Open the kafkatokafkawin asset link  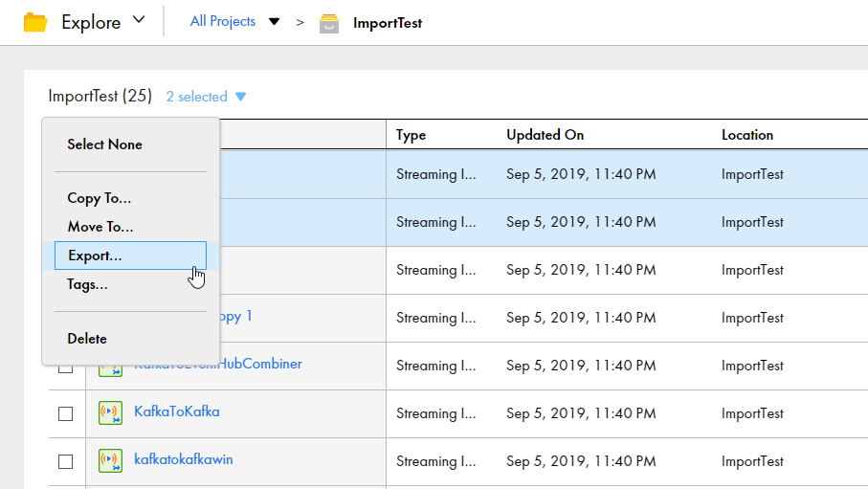(183, 459)
